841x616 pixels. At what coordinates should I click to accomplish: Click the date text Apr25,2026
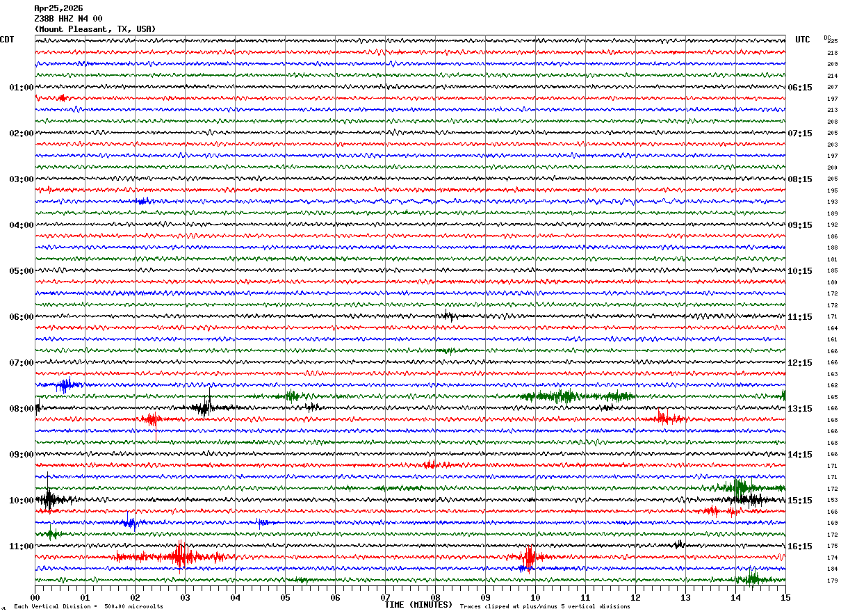58,8
